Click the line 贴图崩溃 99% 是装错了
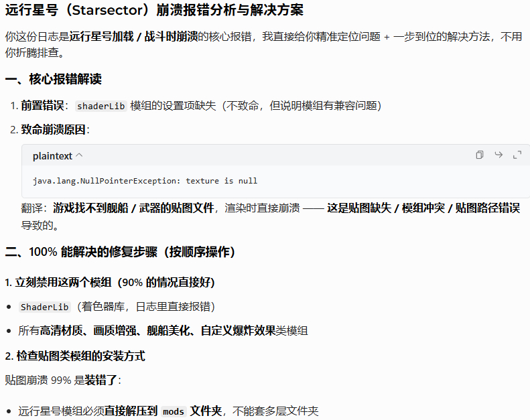The width and height of the screenshot is (530, 420). point(63,380)
